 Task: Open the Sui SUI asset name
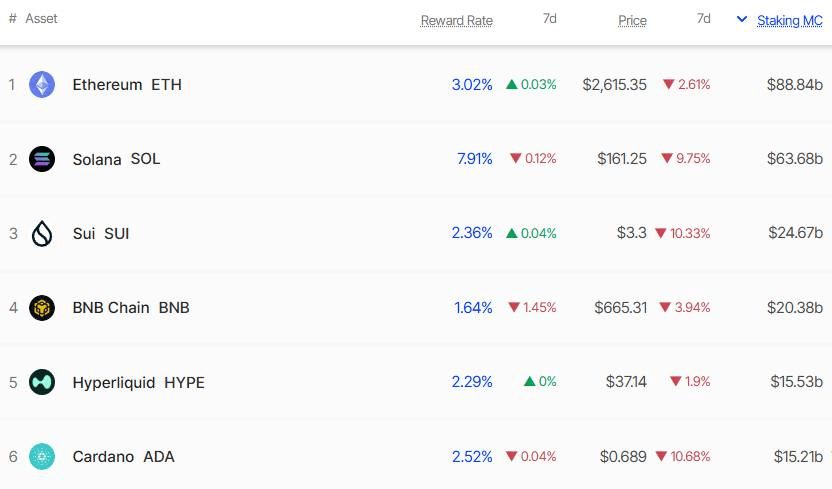tap(101, 233)
